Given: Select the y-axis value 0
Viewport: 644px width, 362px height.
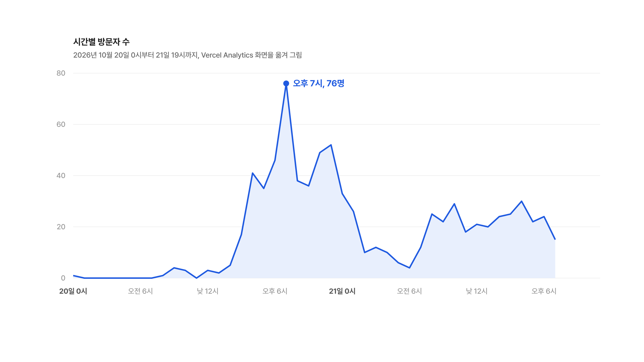Looking at the screenshot, I should [63, 278].
